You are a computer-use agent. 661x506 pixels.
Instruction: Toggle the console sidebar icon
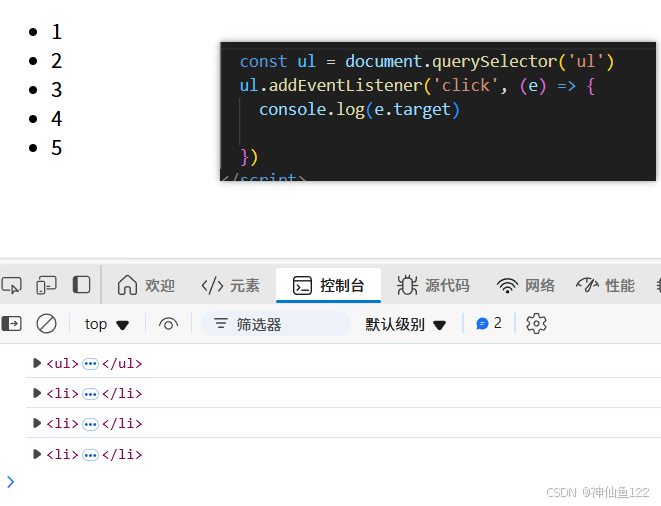12,324
